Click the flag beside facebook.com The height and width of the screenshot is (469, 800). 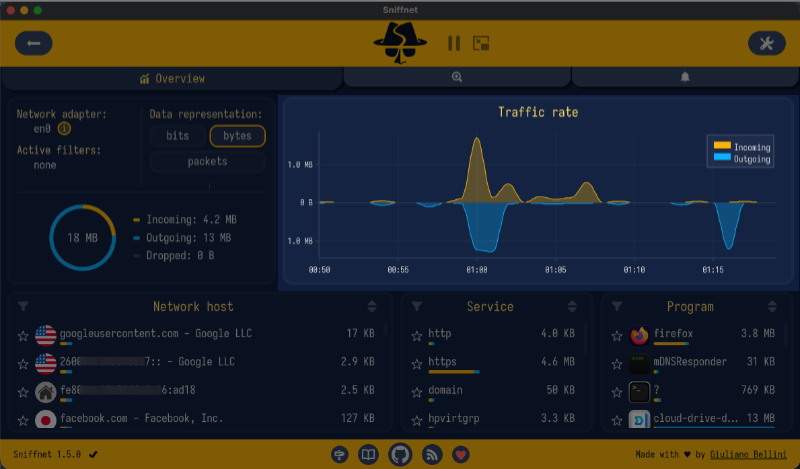[x=45, y=419]
